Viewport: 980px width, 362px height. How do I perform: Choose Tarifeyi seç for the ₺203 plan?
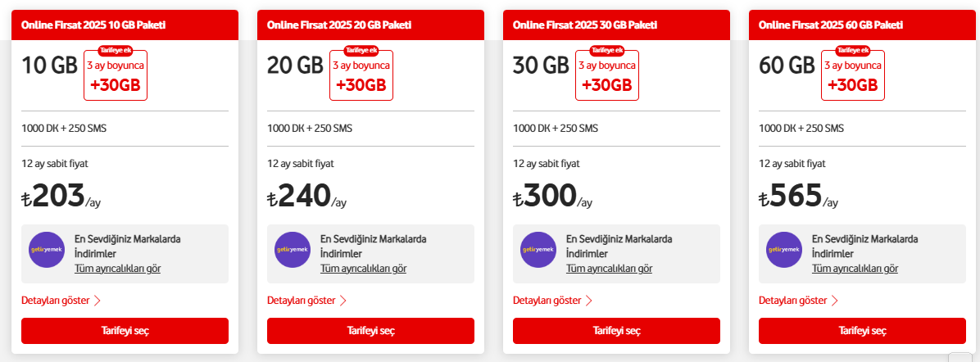(x=125, y=331)
